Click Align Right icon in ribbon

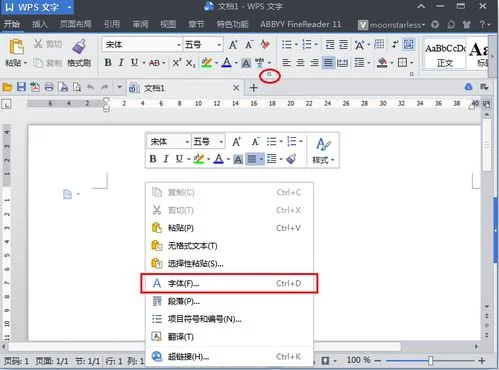(x=314, y=63)
